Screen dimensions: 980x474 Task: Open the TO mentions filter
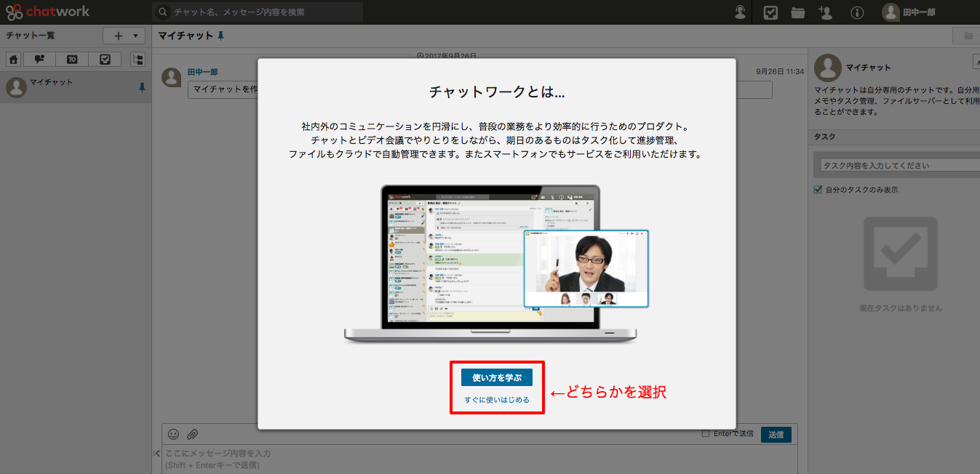pyautogui.click(x=72, y=59)
